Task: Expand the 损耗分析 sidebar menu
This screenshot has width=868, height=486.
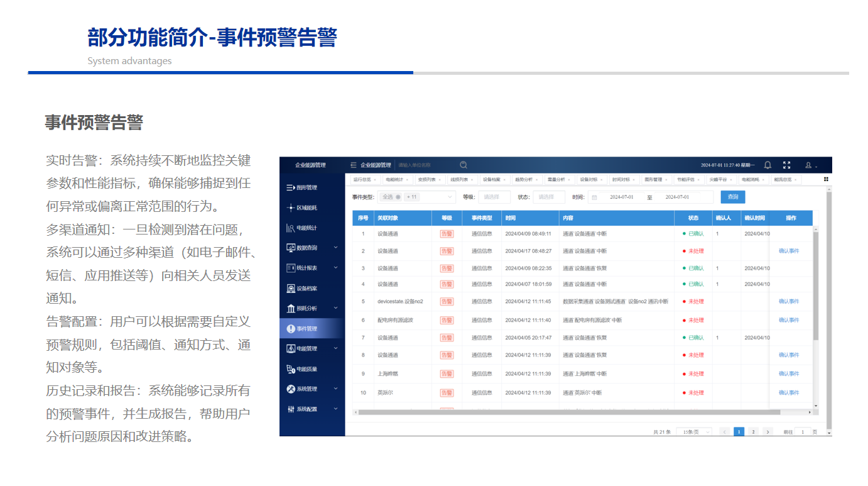Action: click(335, 308)
